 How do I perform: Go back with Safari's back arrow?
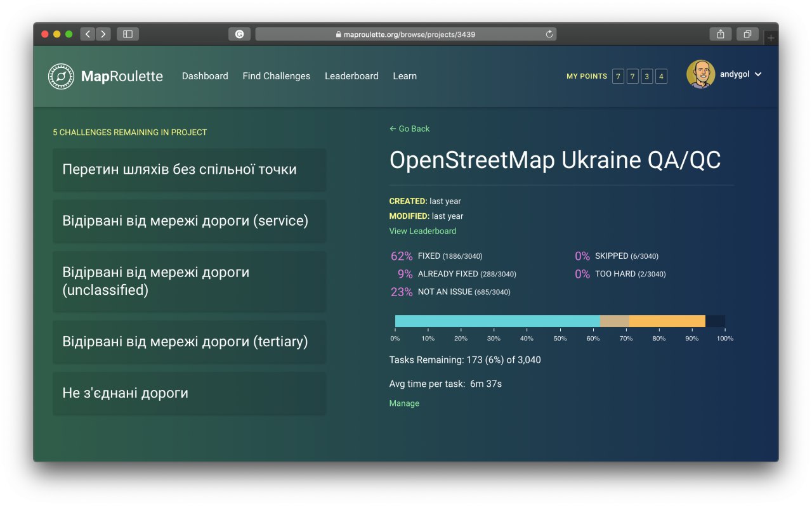point(88,34)
